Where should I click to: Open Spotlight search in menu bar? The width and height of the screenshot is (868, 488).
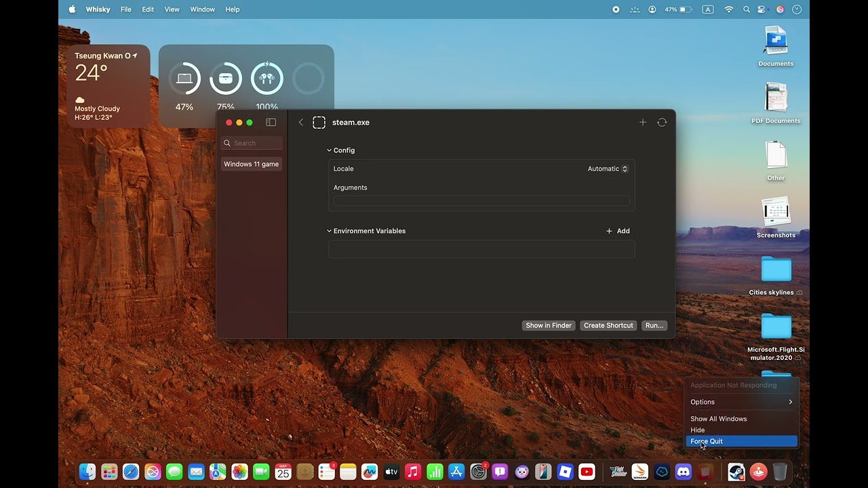pos(747,9)
